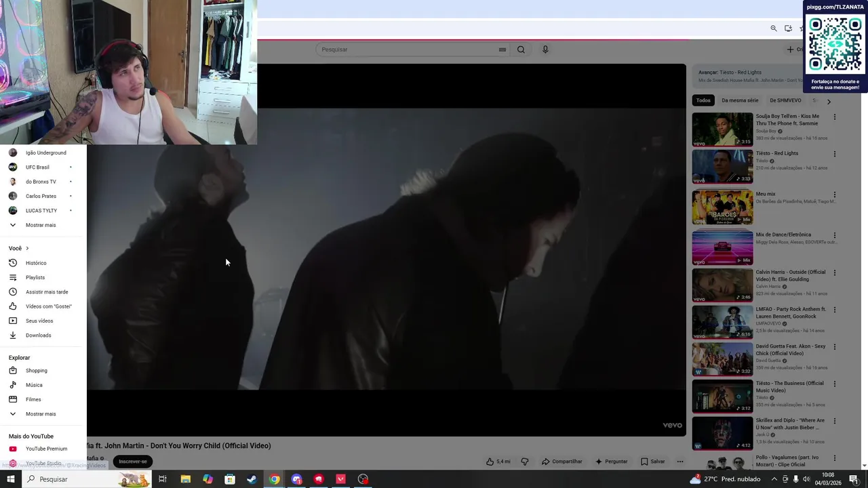Open Steam from the taskbar
The image size is (868, 488).
[x=252, y=479]
